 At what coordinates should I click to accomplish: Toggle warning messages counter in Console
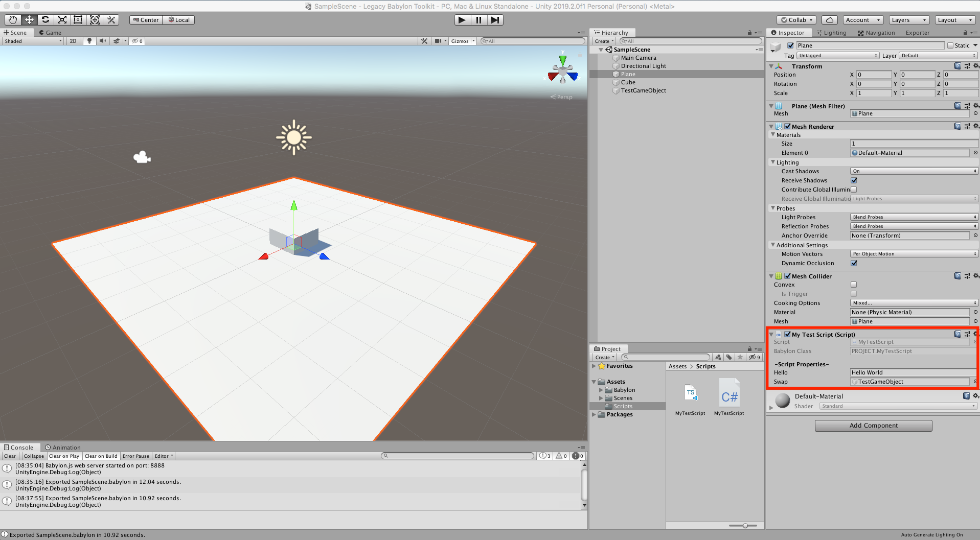point(561,456)
